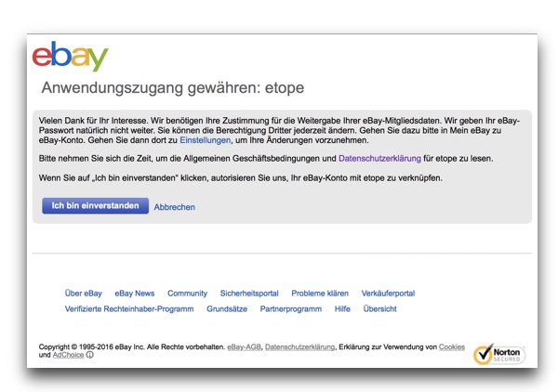Open the Sicherheitsportal link

pyautogui.click(x=249, y=294)
